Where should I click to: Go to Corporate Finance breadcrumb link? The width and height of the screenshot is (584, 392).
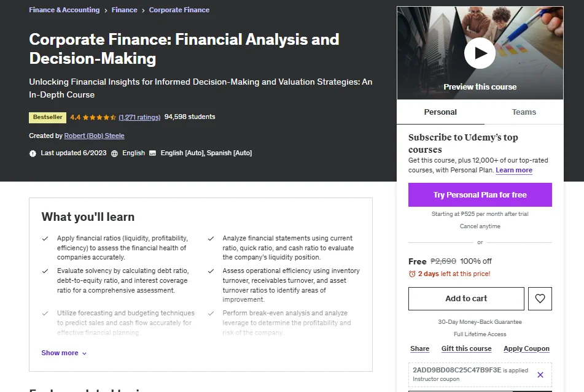point(179,10)
